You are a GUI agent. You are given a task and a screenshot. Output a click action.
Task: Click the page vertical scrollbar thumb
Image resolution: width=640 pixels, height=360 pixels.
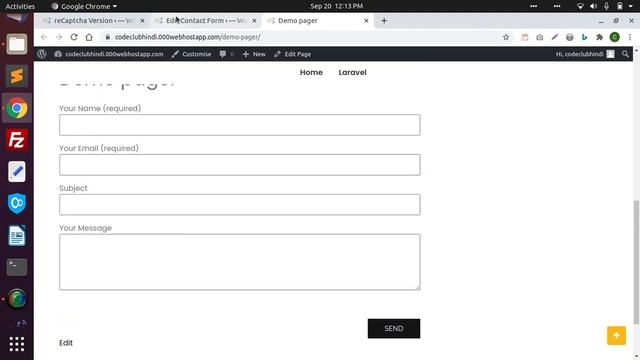[636, 262]
